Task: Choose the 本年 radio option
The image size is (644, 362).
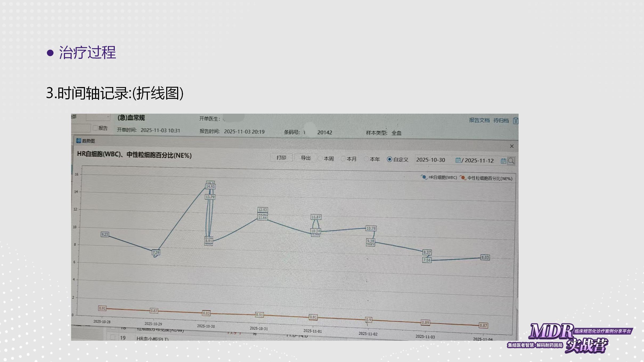Action: (366, 159)
